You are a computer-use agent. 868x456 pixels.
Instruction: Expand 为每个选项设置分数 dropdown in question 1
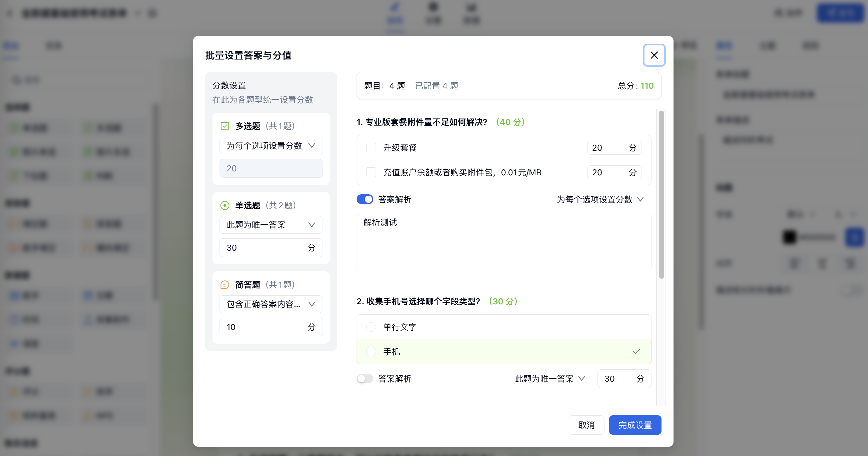(x=600, y=199)
